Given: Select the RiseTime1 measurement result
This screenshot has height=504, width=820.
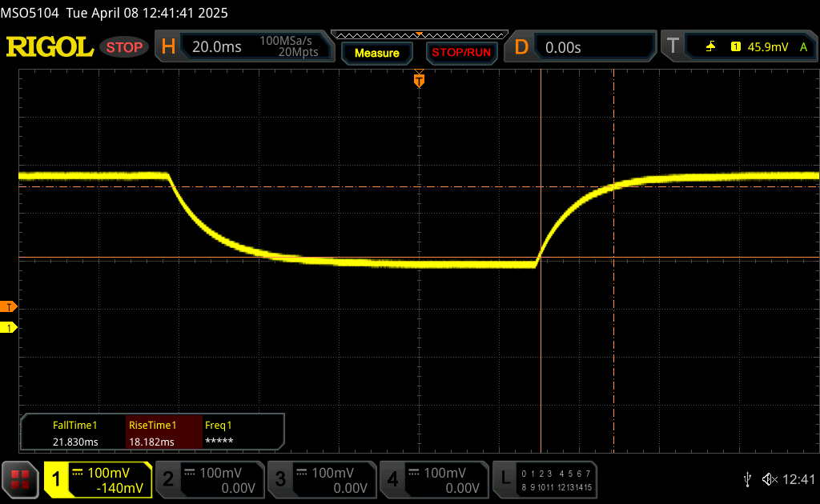Looking at the screenshot, I should click(152, 434).
